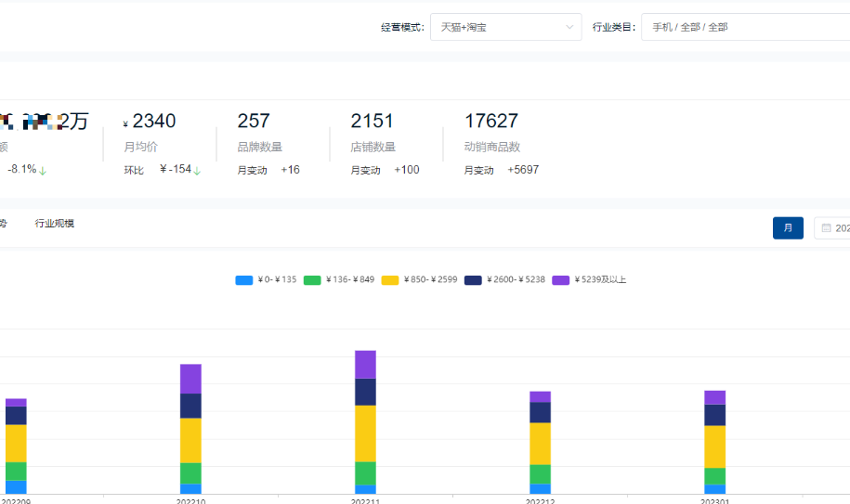Click the store monthly change +100

(x=407, y=170)
